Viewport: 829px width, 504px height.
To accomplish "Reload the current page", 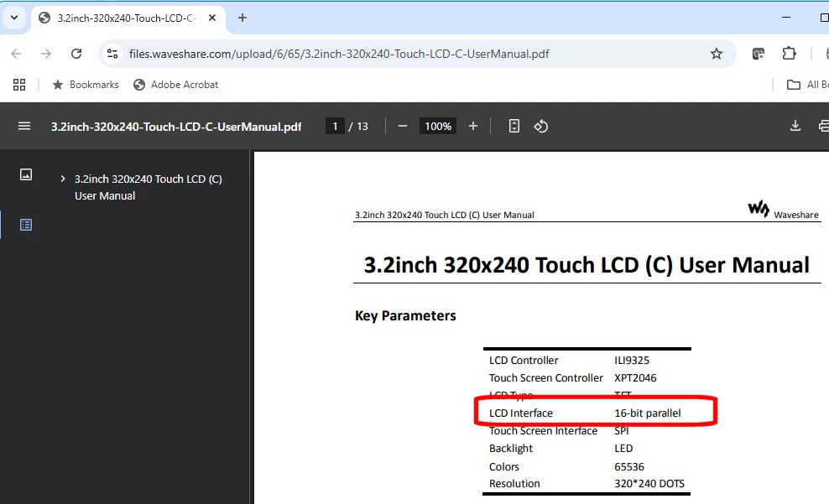I will (76, 54).
